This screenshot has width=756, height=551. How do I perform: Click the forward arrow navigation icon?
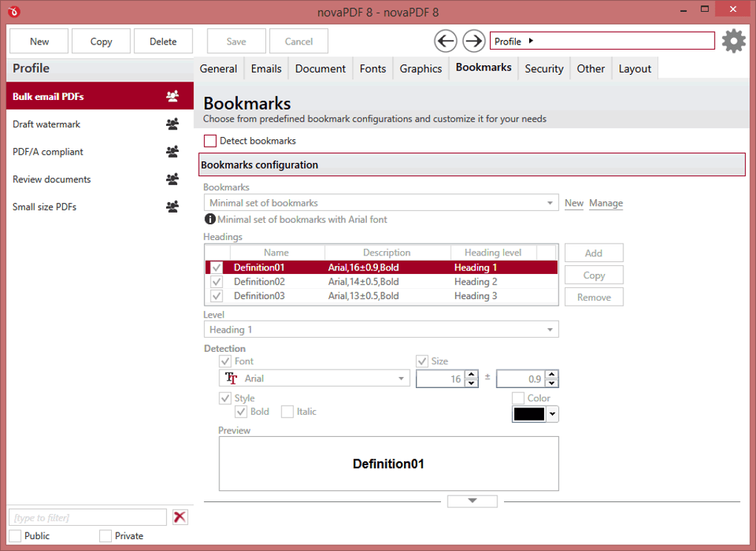pos(474,41)
